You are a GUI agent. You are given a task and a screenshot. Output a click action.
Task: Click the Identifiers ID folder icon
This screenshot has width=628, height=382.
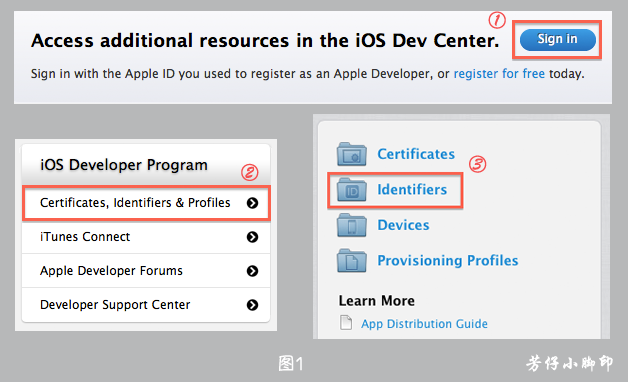point(352,190)
